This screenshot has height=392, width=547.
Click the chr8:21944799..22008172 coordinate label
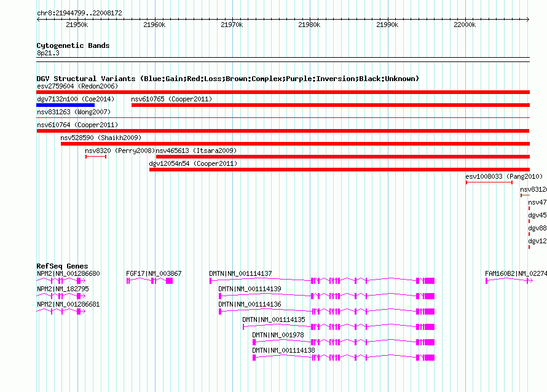coord(79,14)
